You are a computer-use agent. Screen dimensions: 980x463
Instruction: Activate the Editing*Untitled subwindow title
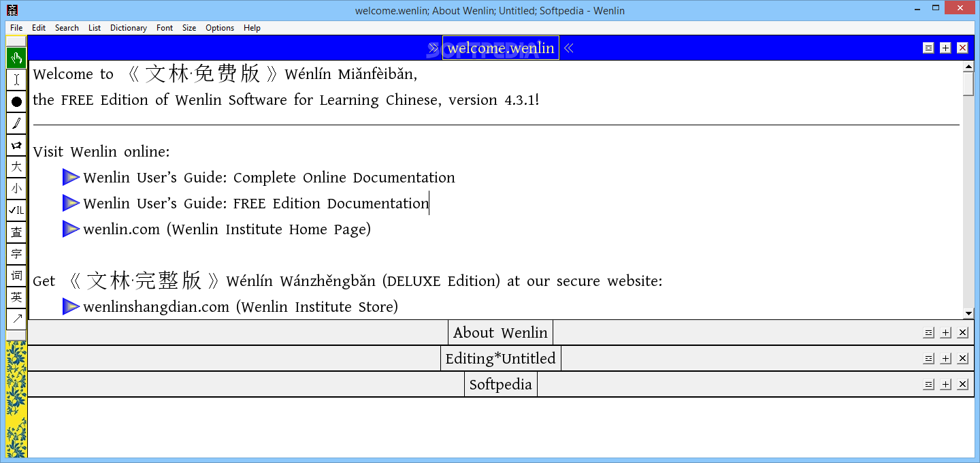point(500,359)
